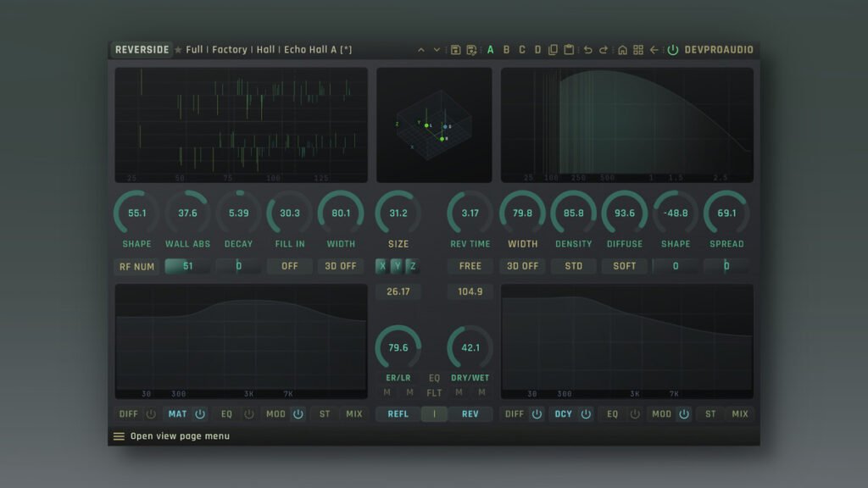868x488 pixels.
Task: Open the grid view icon
Action: point(638,50)
